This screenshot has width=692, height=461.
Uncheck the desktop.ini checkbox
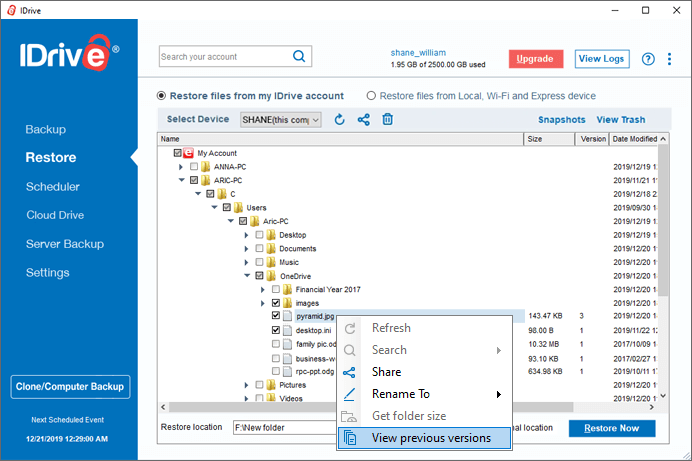click(276, 330)
